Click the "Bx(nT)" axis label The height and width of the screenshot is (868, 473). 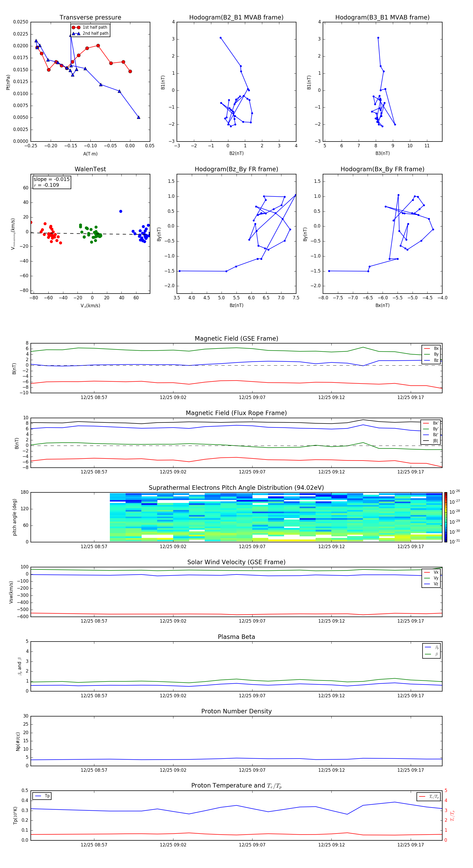(382, 305)
